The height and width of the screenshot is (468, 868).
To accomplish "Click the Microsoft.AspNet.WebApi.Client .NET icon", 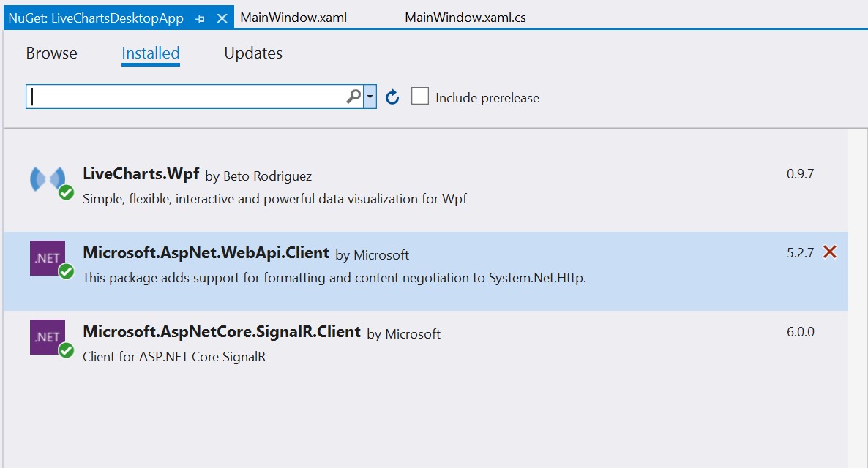I will tap(47, 258).
